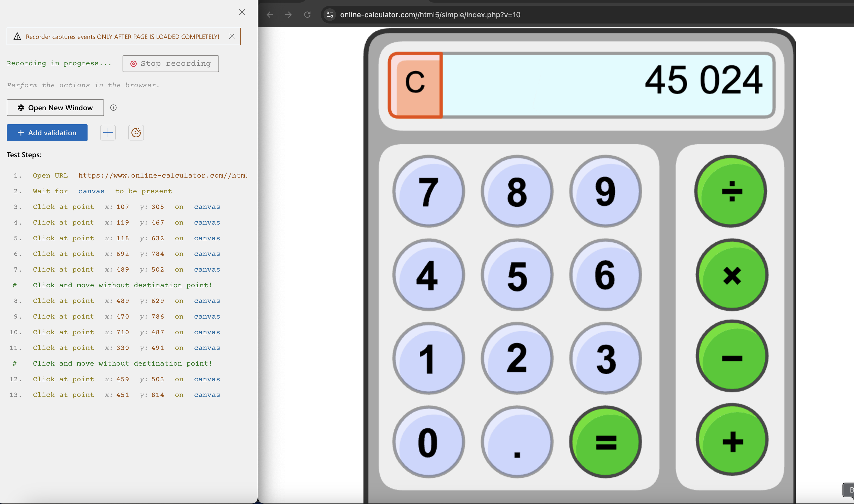Click the browser back arrow
This screenshot has height=504, width=854.
coord(269,15)
